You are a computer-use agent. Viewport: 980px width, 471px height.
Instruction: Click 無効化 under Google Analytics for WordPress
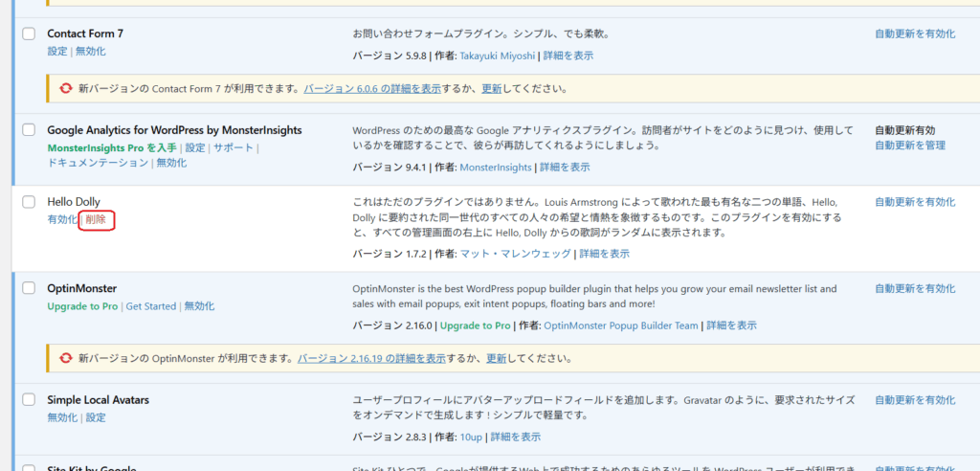pos(171,163)
